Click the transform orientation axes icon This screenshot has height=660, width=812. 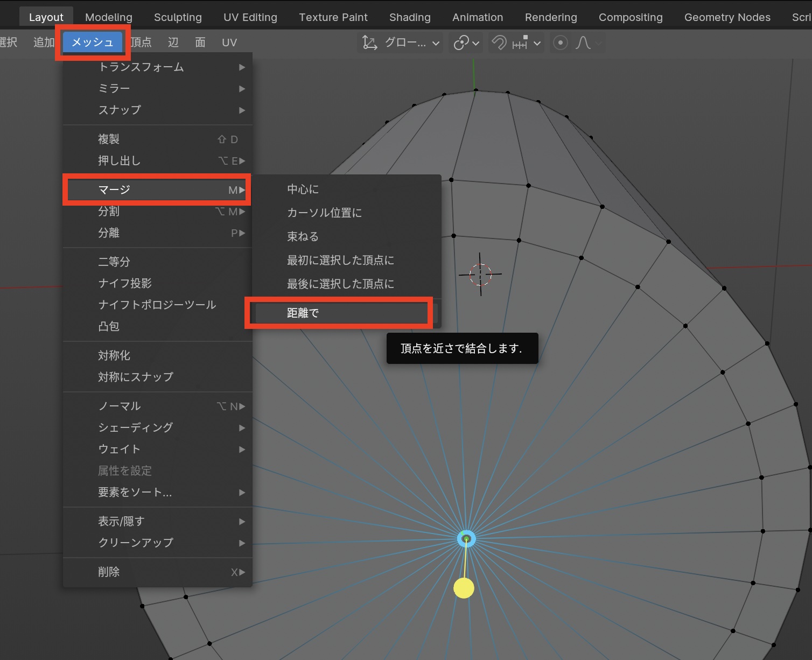(x=370, y=43)
